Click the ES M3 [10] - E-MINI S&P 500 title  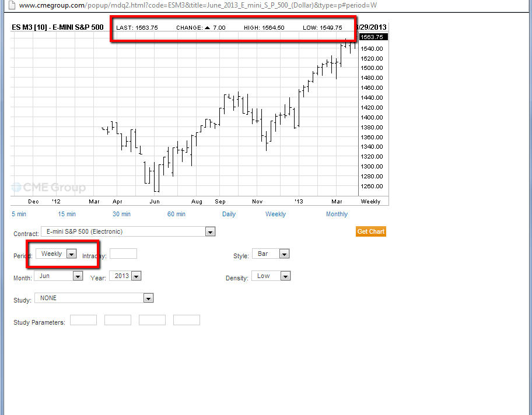point(58,27)
